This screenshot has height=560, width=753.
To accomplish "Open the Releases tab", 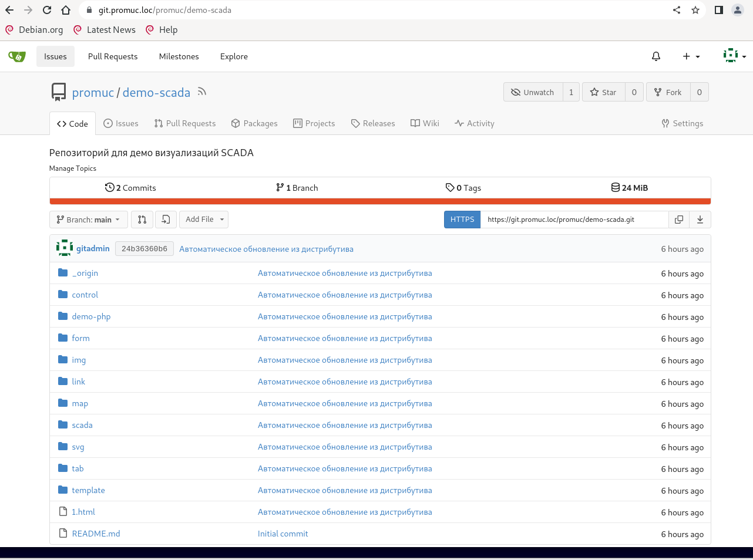I will [x=373, y=123].
